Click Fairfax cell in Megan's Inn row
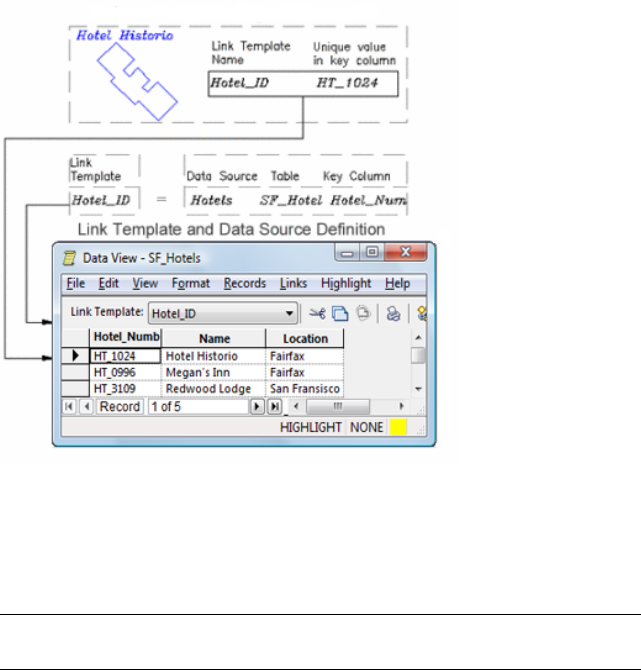The width and height of the screenshot is (641, 670). point(305,373)
